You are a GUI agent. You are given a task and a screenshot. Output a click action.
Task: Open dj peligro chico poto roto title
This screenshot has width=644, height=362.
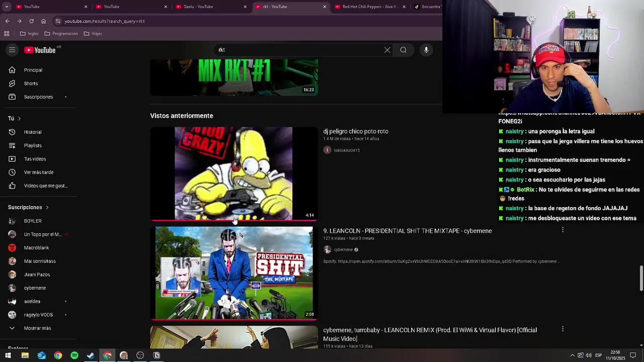[x=356, y=131]
